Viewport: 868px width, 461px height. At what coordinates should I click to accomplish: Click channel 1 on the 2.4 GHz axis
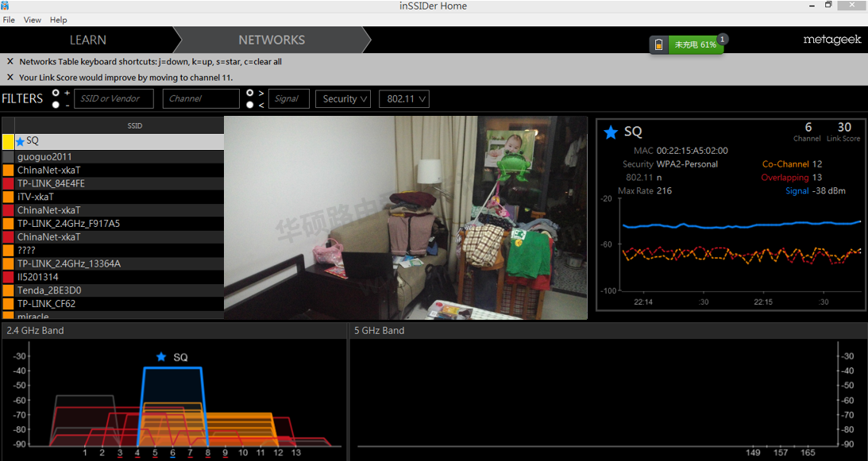pos(85,453)
